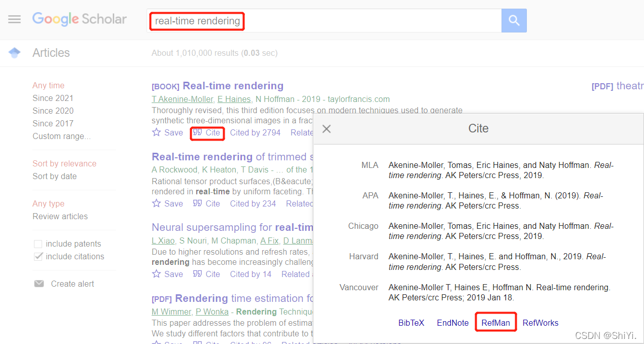Open author M Wimmer profile

[171, 312]
